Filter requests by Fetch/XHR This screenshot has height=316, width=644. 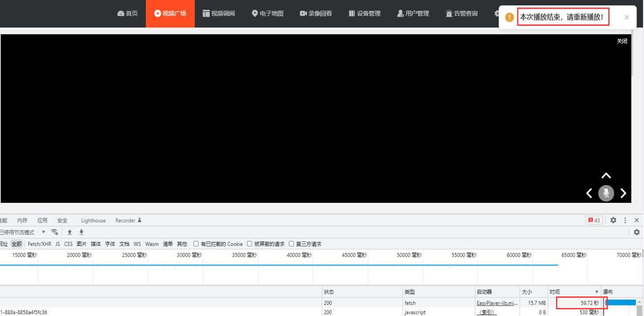pyautogui.click(x=40, y=244)
